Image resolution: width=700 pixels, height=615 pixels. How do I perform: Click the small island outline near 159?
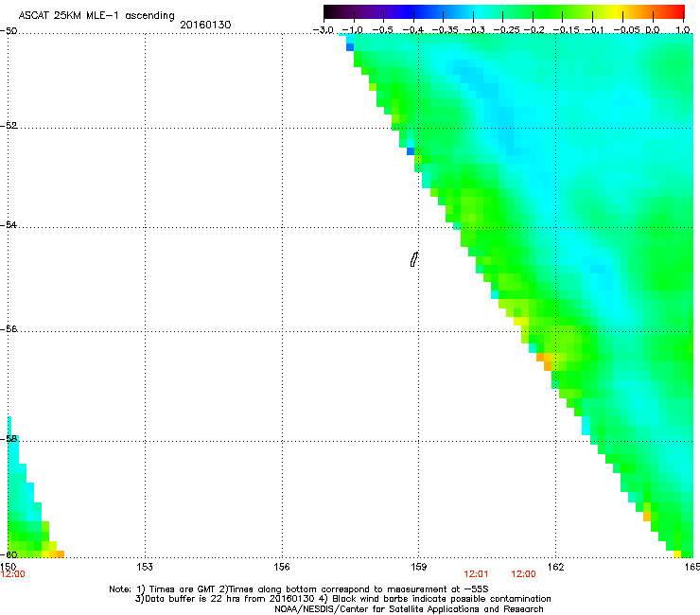click(x=413, y=259)
